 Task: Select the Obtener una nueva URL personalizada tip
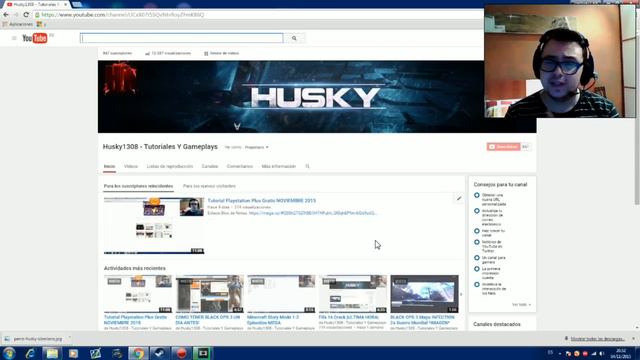493,200
